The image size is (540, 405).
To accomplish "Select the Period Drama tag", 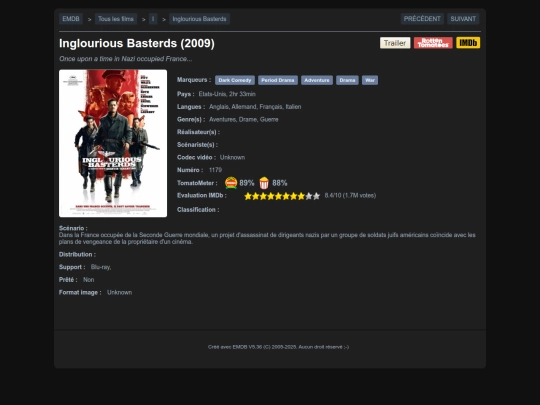I will (x=278, y=80).
